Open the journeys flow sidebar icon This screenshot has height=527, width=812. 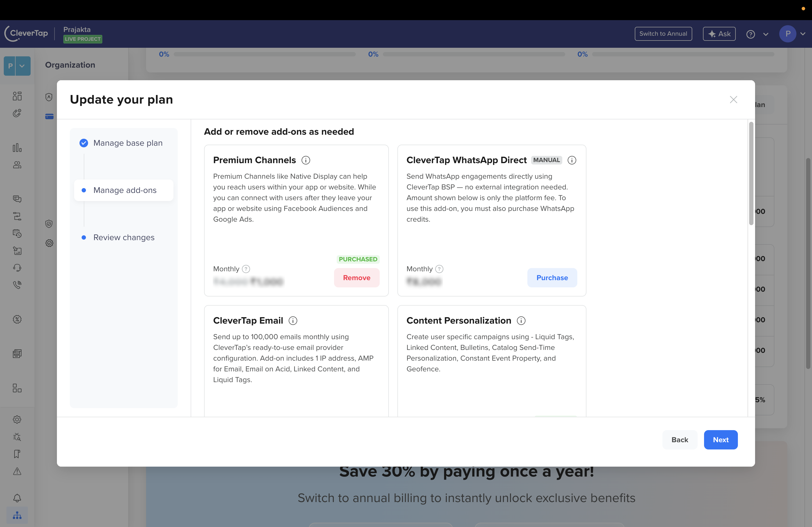[17, 216]
